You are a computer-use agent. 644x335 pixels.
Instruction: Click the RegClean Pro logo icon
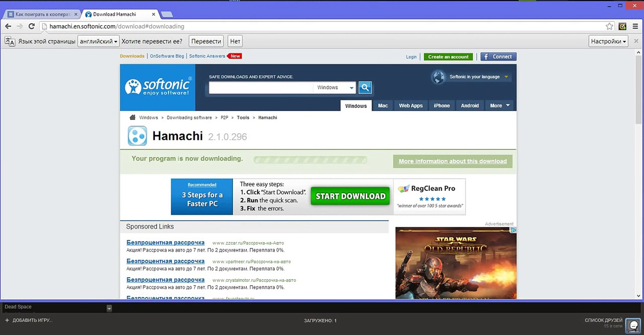click(x=403, y=189)
